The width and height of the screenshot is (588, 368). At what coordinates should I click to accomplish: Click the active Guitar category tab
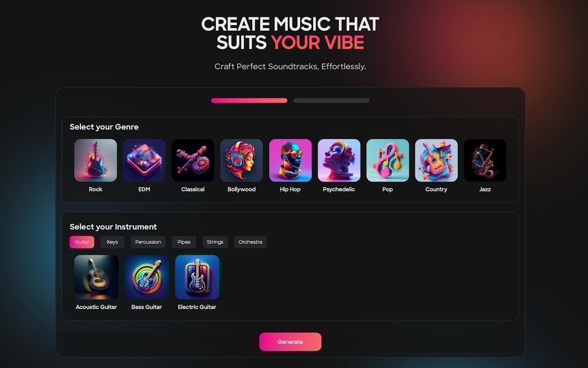pos(82,242)
